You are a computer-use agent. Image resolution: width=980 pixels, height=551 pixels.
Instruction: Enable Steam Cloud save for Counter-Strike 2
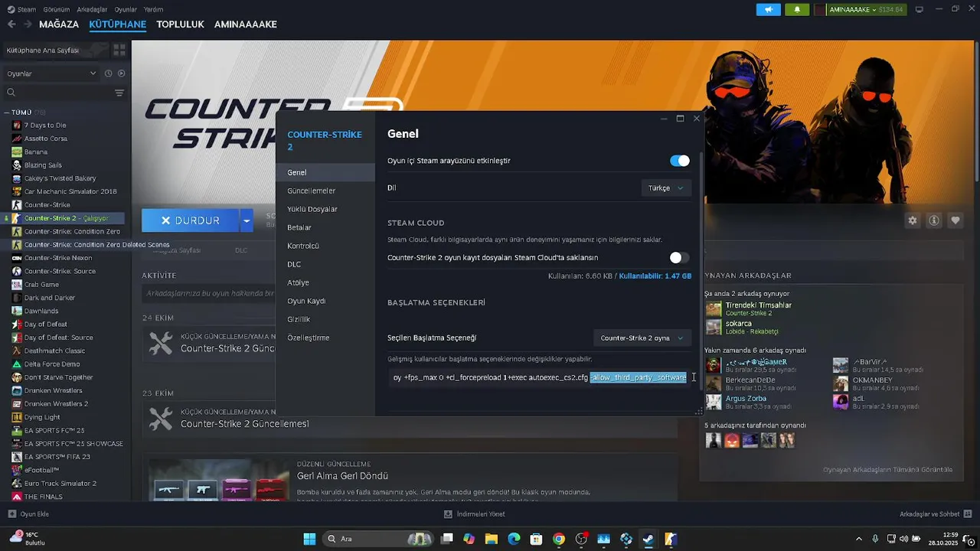(x=680, y=258)
